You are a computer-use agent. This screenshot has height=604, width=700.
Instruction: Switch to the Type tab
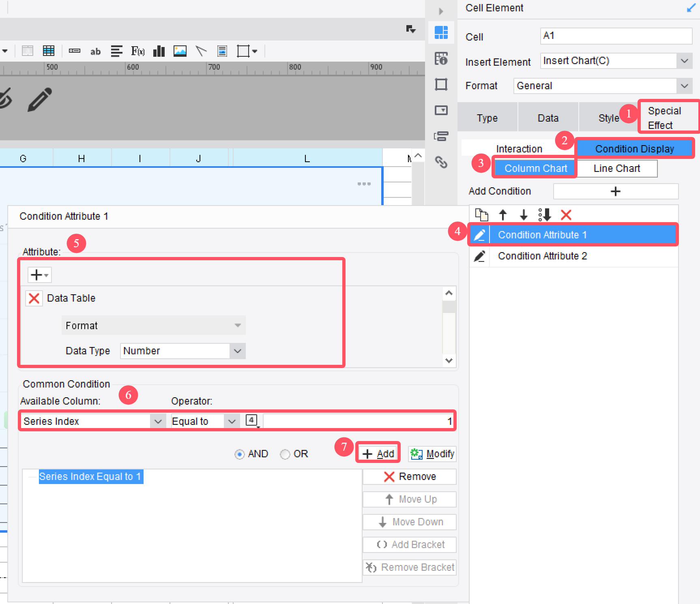click(x=487, y=118)
